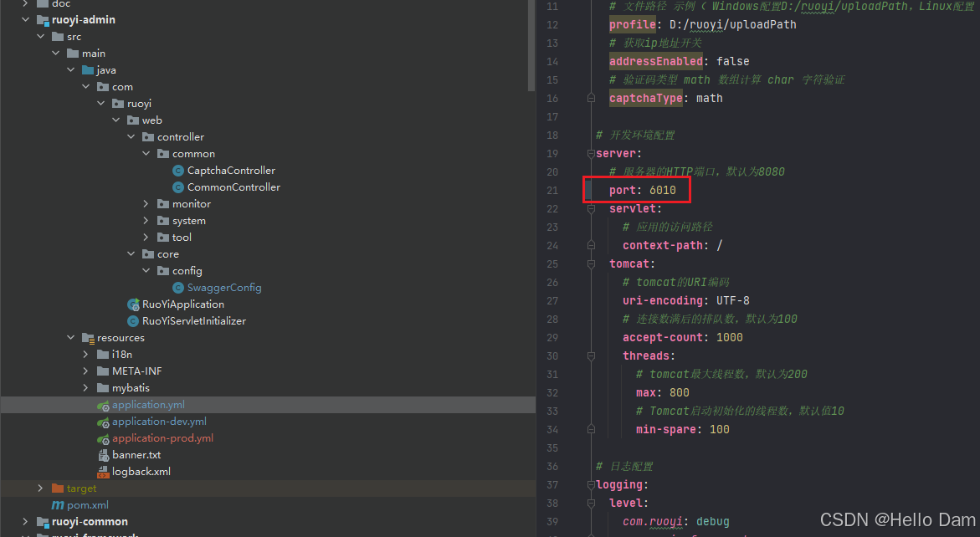Expand the system package
This screenshot has width=980, height=537.
[146, 221]
